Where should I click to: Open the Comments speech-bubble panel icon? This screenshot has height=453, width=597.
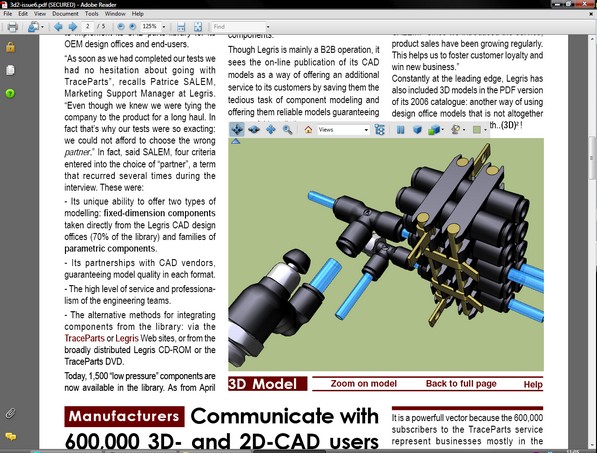click(10, 436)
